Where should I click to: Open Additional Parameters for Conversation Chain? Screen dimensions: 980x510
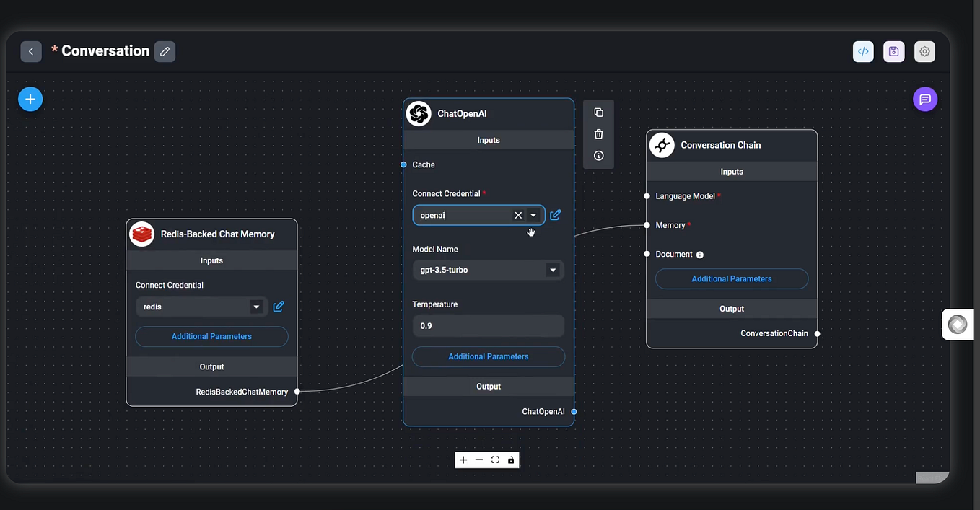coord(731,278)
